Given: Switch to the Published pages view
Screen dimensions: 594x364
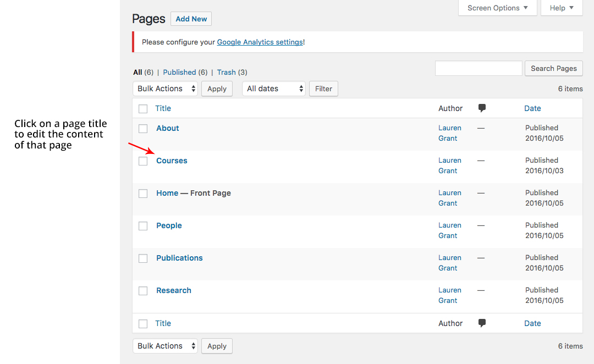Looking at the screenshot, I should 179,72.
